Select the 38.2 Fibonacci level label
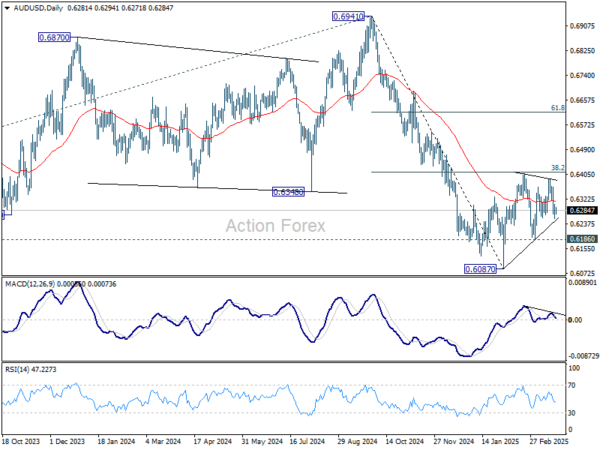Image resolution: width=600 pixels, height=450 pixels. [558, 168]
